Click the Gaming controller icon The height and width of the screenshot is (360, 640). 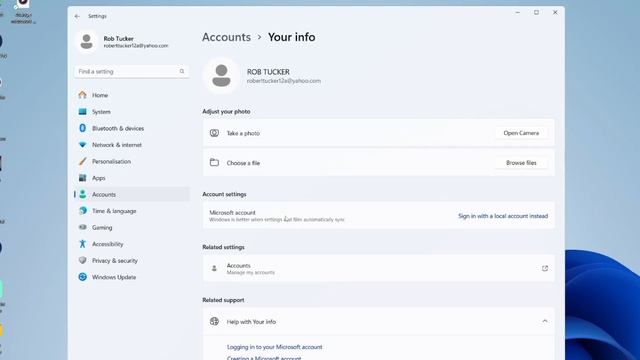82,227
